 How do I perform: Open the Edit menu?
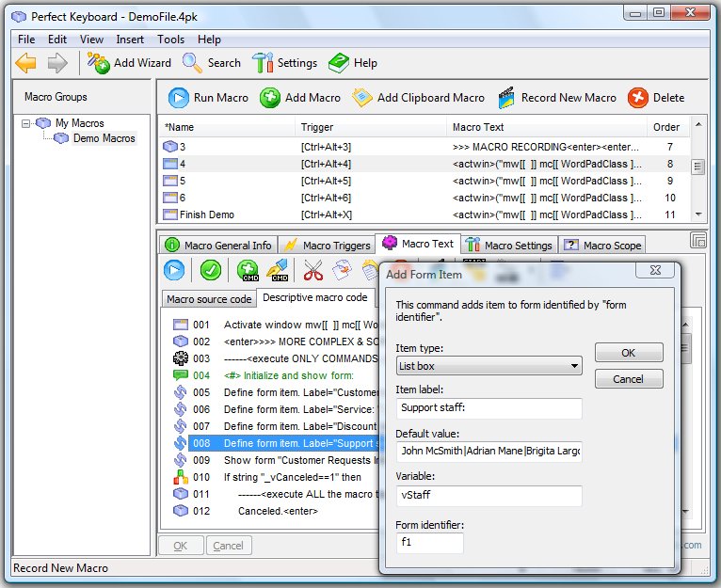(57, 40)
